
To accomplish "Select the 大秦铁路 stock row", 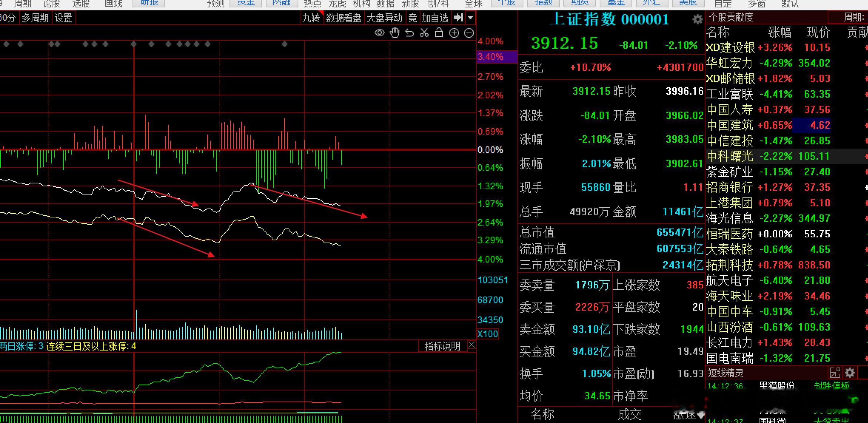I will pyautogui.click(x=787, y=249).
